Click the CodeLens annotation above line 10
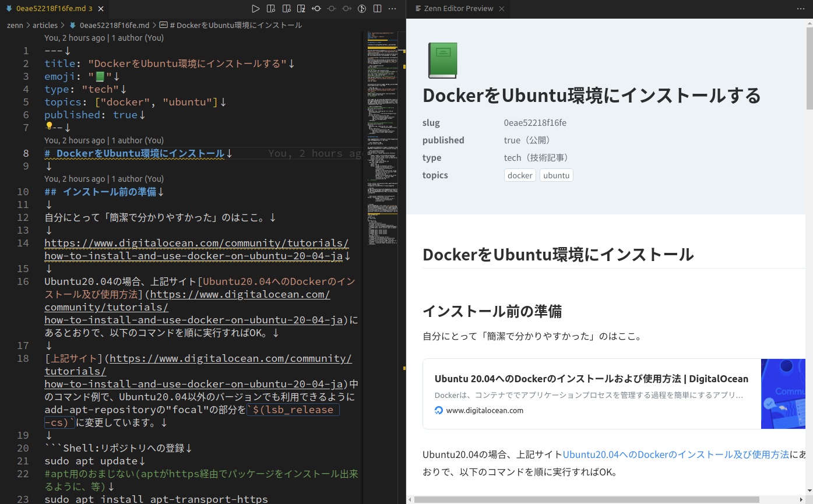The width and height of the screenshot is (813, 504). [104, 179]
